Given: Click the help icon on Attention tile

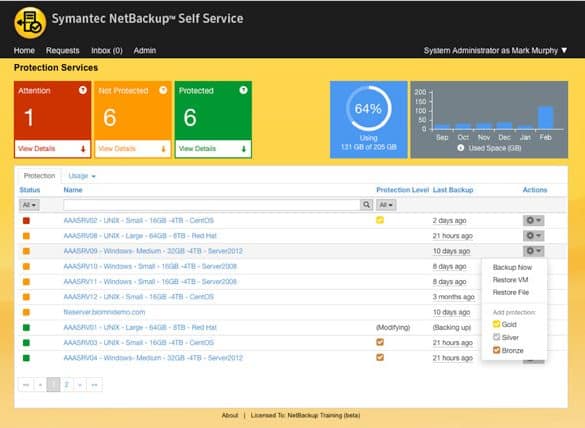Looking at the screenshot, I should [x=83, y=90].
